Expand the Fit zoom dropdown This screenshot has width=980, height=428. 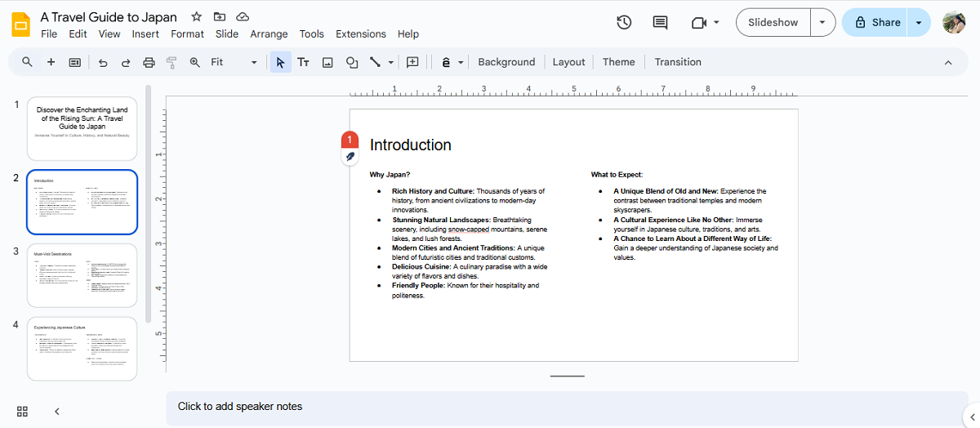254,62
